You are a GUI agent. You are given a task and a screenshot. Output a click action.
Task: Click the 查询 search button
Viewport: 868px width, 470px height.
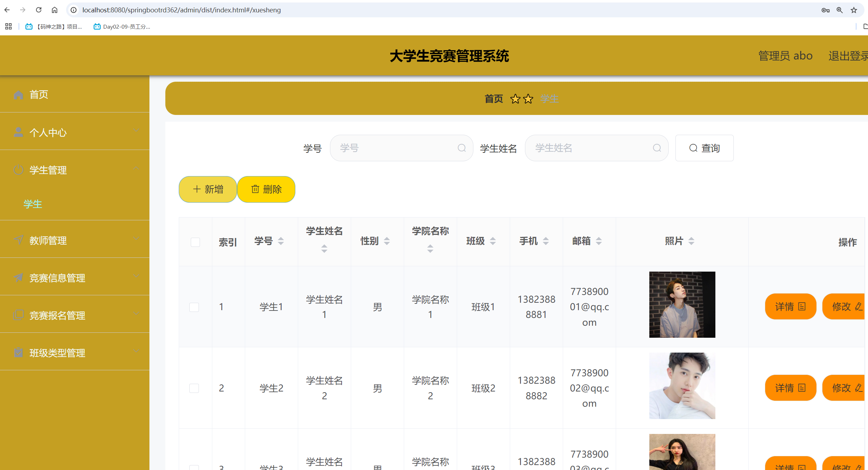[x=704, y=148]
